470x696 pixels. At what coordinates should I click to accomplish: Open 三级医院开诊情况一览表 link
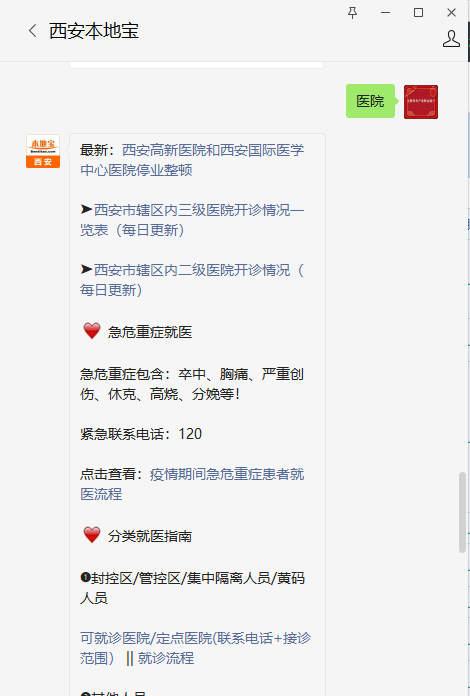point(192,220)
